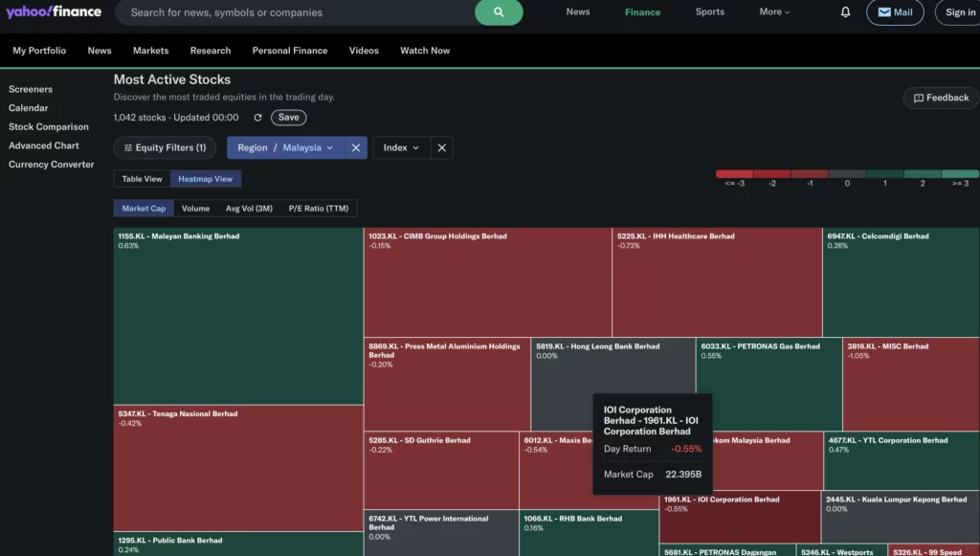Size heatmap by Market Cap
The height and width of the screenshot is (556, 980).
click(x=144, y=209)
